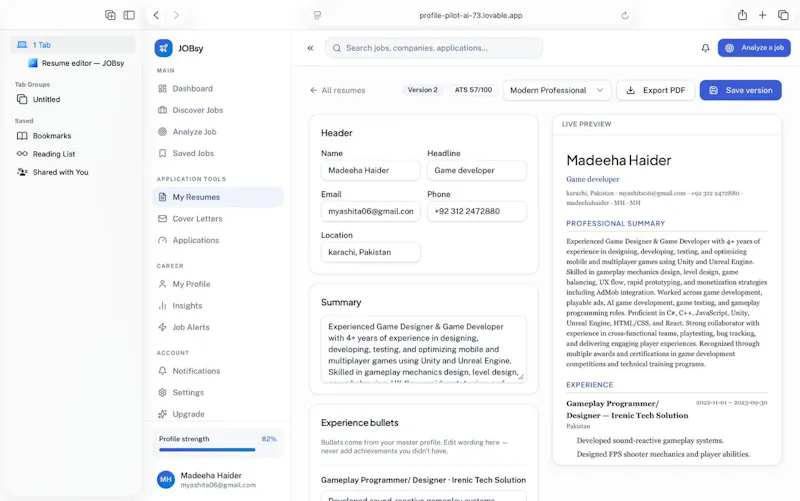
Task: Click the Job Alerts lightning icon
Action: (162, 327)
